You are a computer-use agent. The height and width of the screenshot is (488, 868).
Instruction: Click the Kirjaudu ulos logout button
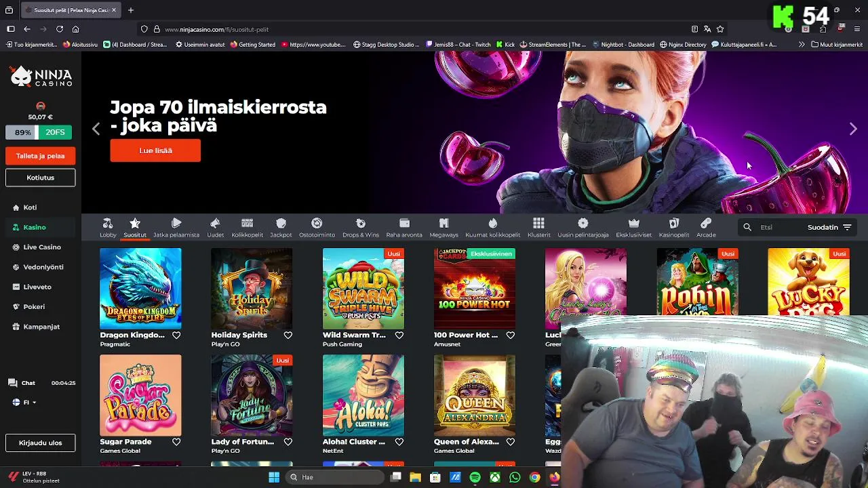[40, 443]
